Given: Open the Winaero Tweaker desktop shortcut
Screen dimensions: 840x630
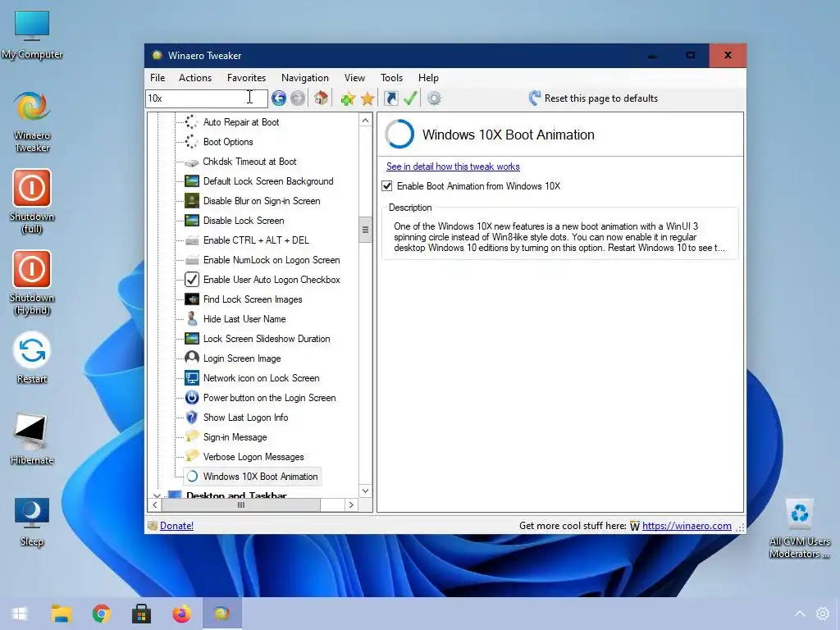Looking at the screenshot, I should click(x=32, y=122).
